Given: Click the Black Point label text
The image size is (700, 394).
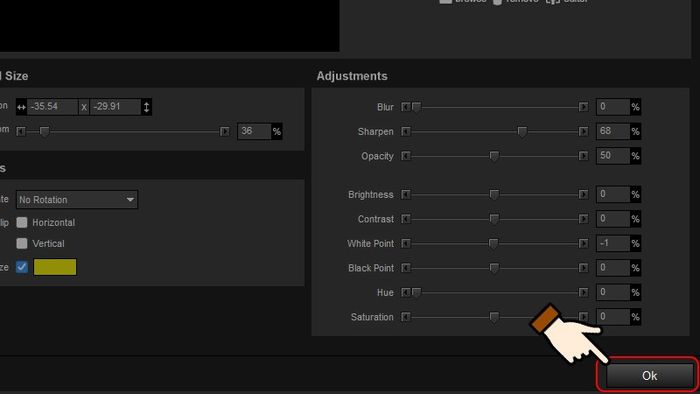Looking at the screenshot, I should [x=371, y=268].
